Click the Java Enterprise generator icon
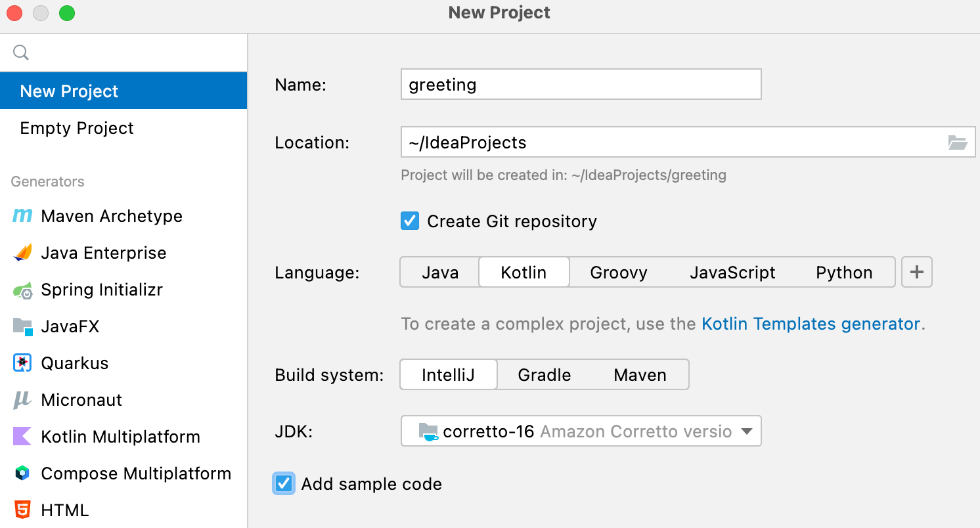The width and height of the screenshot is (980, 528). [x=22, y=253]
